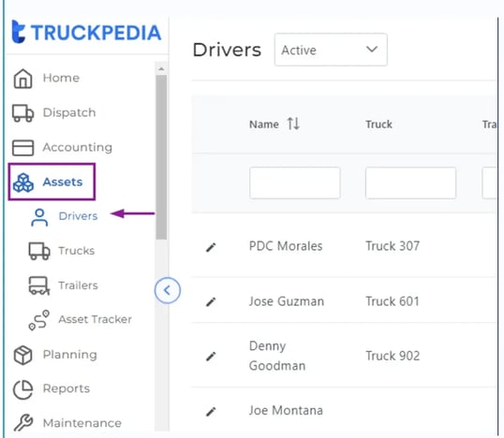Click the sidebar scrollbar up arrow
The height and width of the screenshot is (438, 504).
tap(161, 69)
